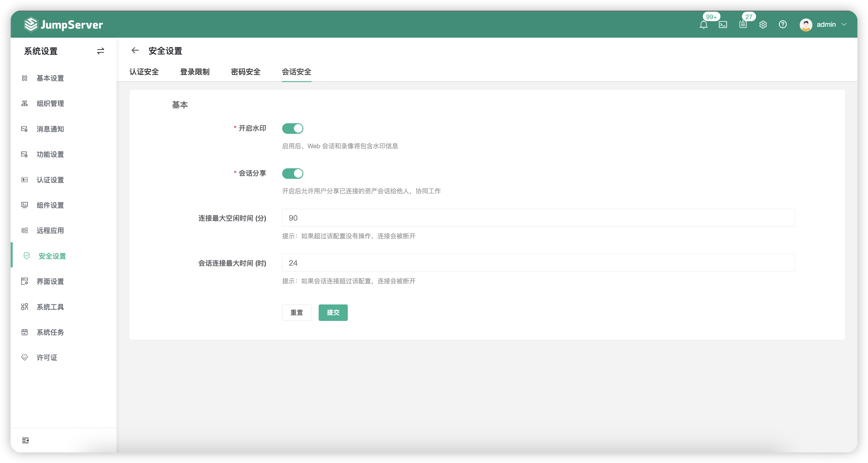Click the 连接最大空闲时间 input field
This screenshot has width=868, height=463.
coord(538,218)
